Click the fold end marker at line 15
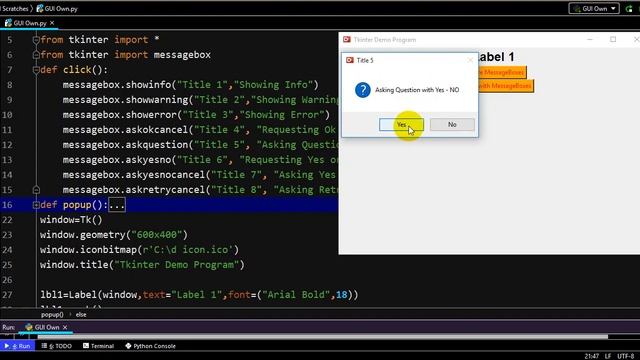Viewport: 640px width, 360px height. (36, 190)
